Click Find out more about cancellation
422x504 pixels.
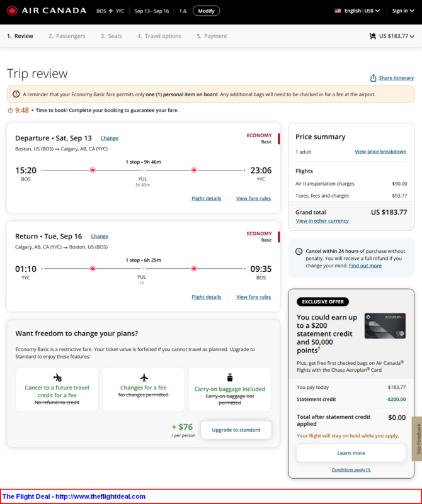click(x=365, y=266)
